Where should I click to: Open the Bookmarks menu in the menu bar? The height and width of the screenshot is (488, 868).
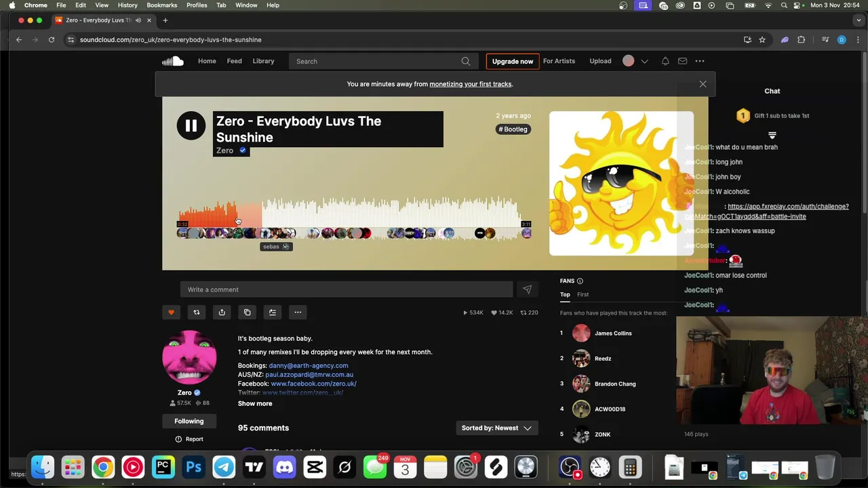point(162,5)
